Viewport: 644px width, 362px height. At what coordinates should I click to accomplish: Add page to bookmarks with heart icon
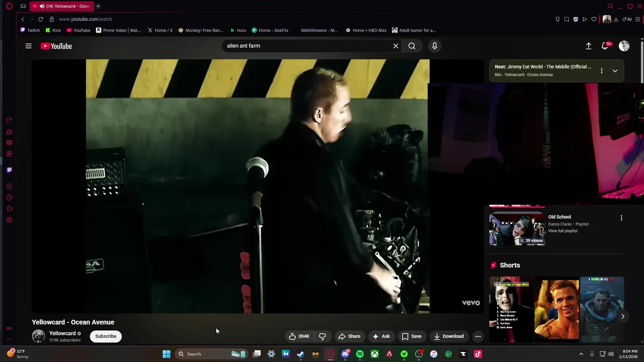coord(594,19)
